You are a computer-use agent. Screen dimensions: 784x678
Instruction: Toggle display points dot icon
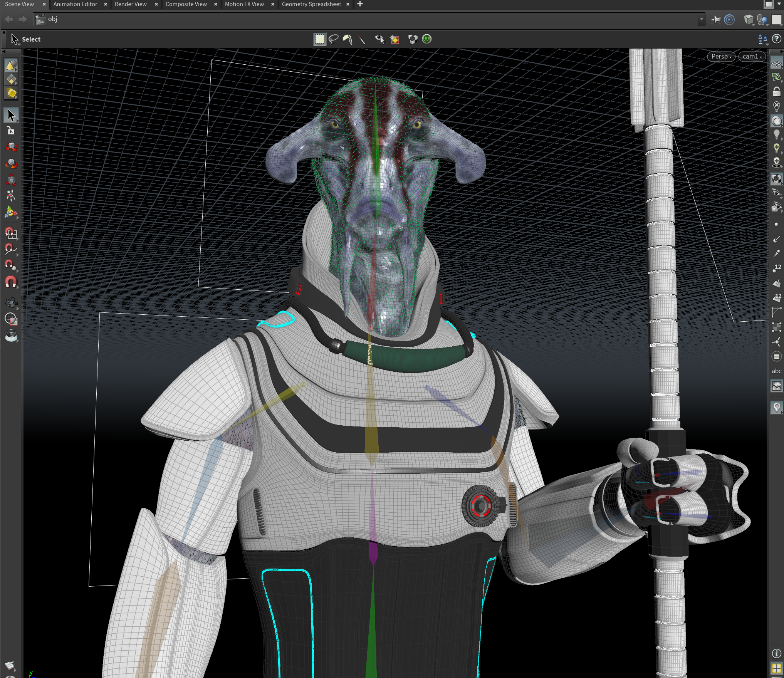pyautogui.click(x=776, y=224)
